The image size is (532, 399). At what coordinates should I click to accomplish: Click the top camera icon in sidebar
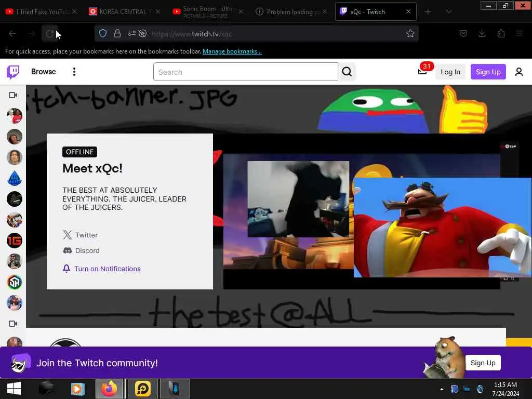click(x=13, y=95)
